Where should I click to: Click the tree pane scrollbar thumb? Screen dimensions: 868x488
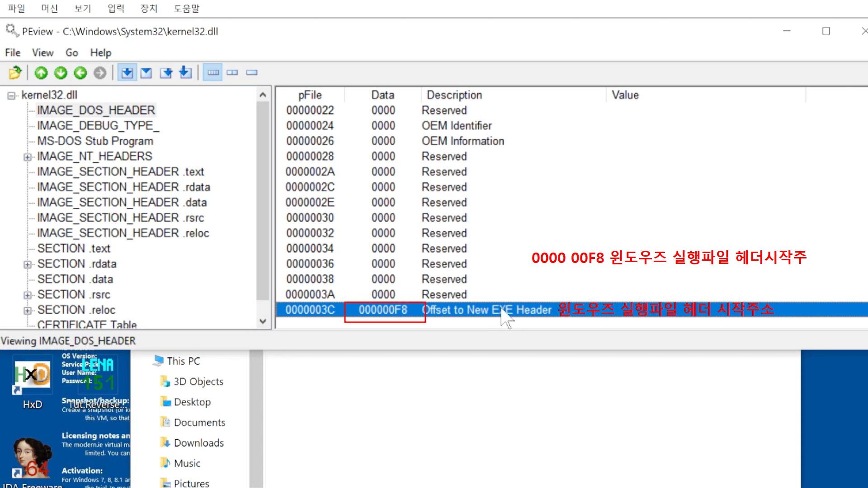(263, 201)
